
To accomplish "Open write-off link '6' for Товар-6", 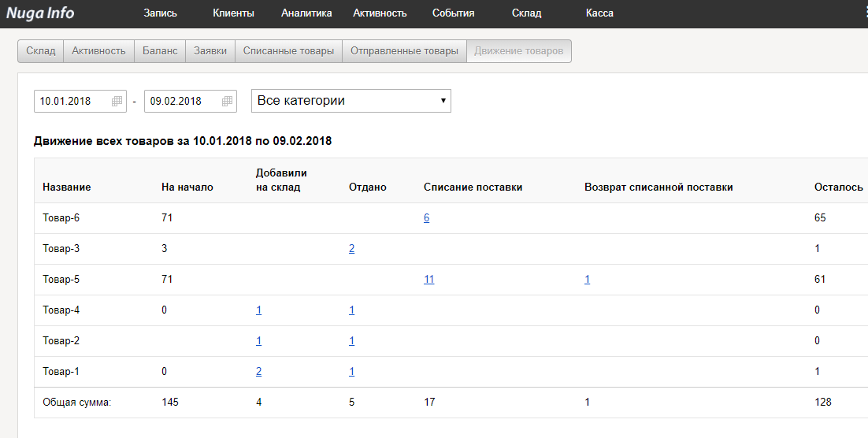I will click(x=426, y=218).
